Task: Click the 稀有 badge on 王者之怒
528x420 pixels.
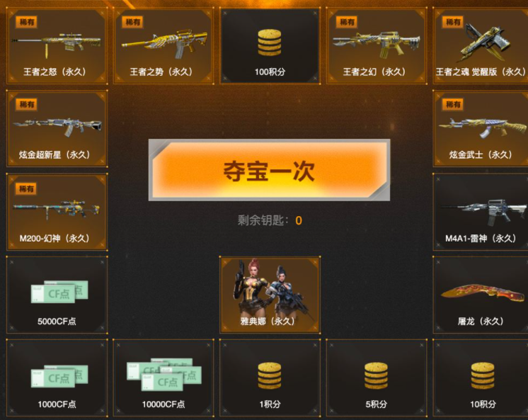Action: pyautogui.click(x=26, y=22)
